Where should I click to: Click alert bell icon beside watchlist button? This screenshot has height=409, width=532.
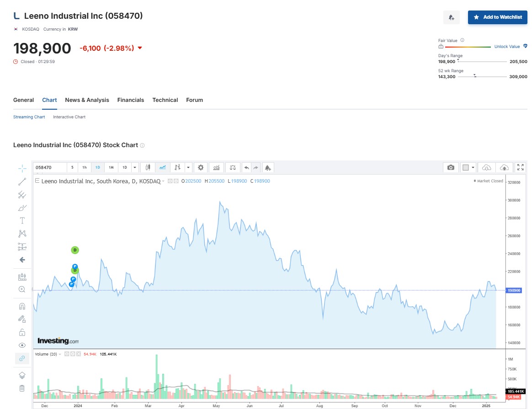(x=451, y=17)
